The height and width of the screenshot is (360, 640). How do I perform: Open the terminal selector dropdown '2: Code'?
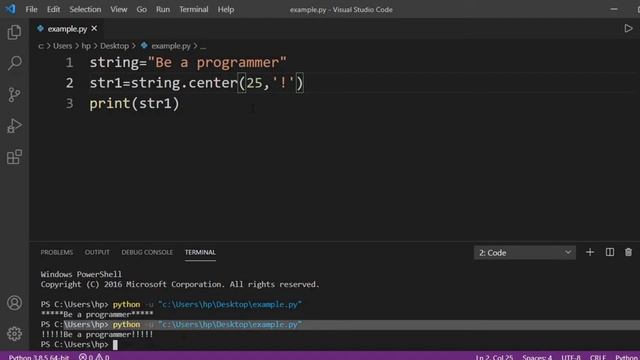coord(524,253)
